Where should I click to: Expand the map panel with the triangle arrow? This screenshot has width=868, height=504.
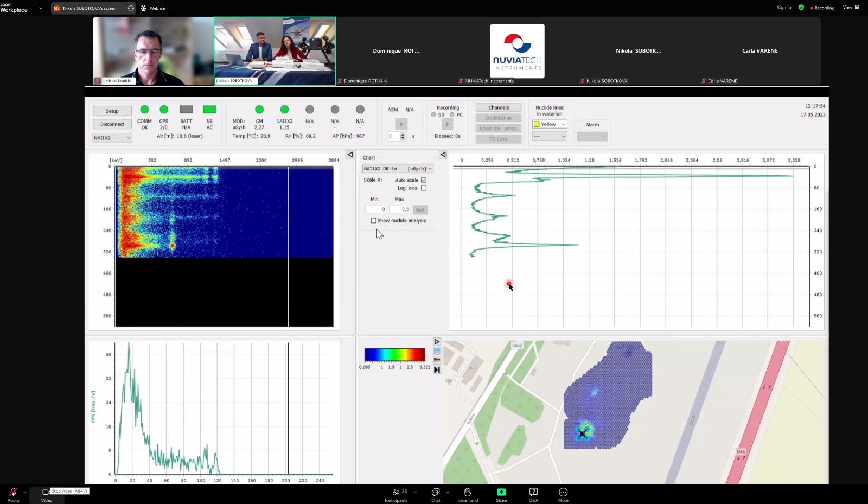pyautogui.click(x=437, y=342)
